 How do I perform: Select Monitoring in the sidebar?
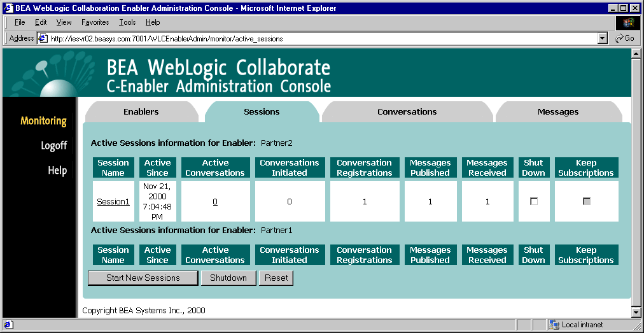coord(43,121)
